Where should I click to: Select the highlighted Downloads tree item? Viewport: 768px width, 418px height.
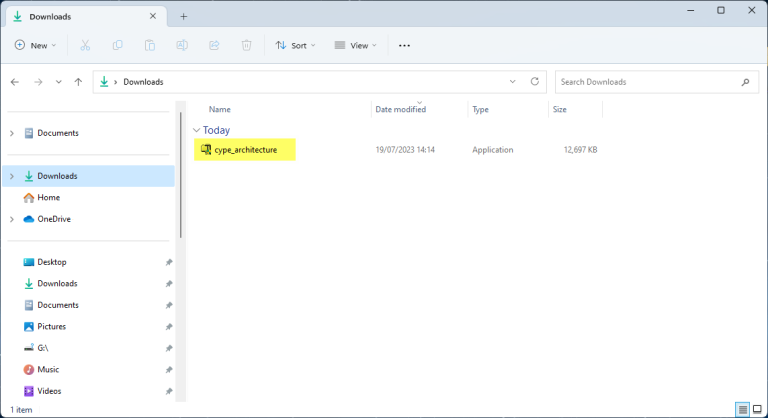[x=89, y=176]
